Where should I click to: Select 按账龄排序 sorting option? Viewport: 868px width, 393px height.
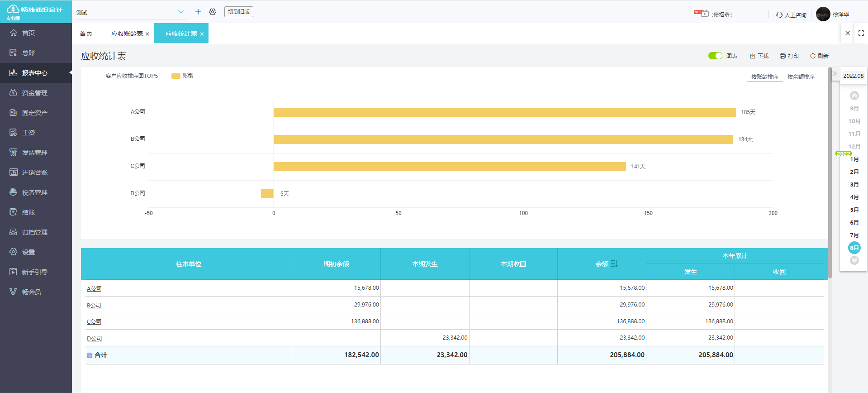[764, 77]
